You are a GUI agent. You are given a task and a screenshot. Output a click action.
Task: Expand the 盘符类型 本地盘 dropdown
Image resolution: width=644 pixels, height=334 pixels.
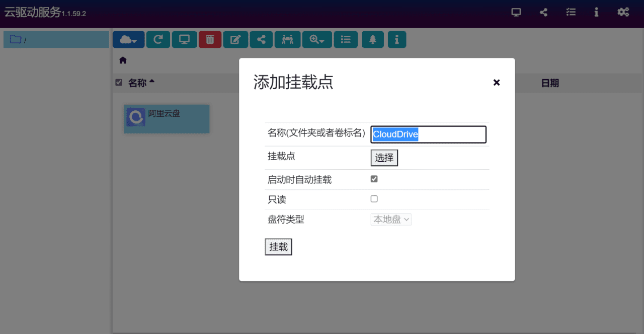point(391,220)
